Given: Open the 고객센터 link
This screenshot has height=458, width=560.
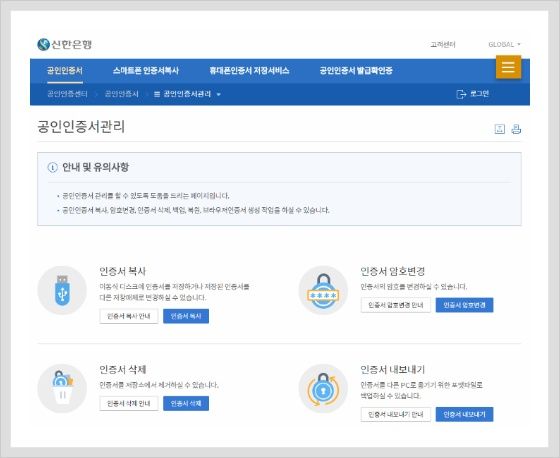Looking at the screenshot, I should click(x=443, y=44).
